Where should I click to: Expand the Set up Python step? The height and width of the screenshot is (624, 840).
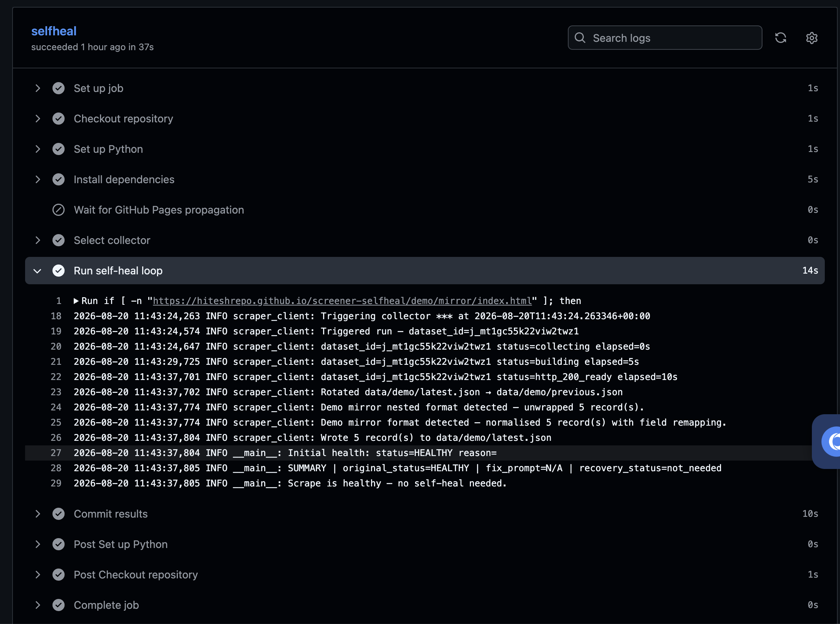(38, 149)
